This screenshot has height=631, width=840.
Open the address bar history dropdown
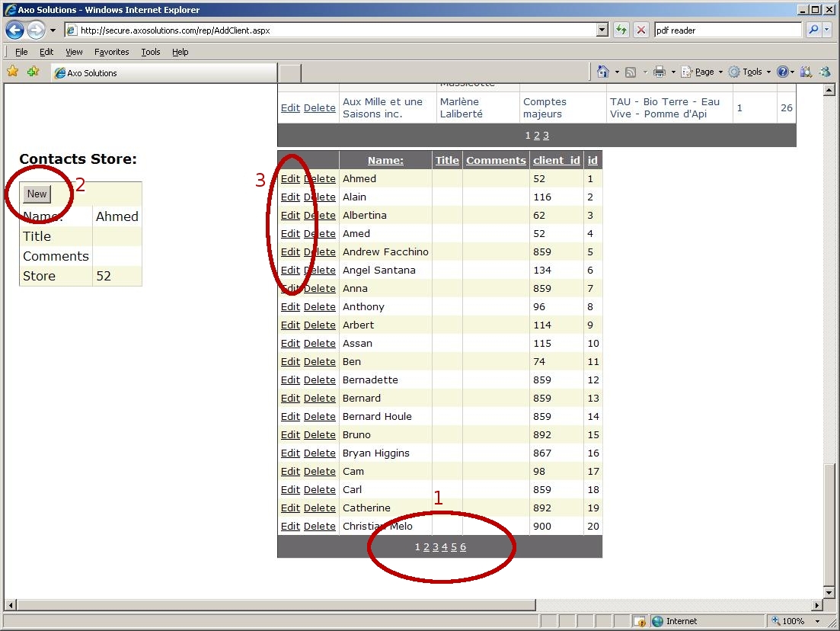(x=602, y=30)
